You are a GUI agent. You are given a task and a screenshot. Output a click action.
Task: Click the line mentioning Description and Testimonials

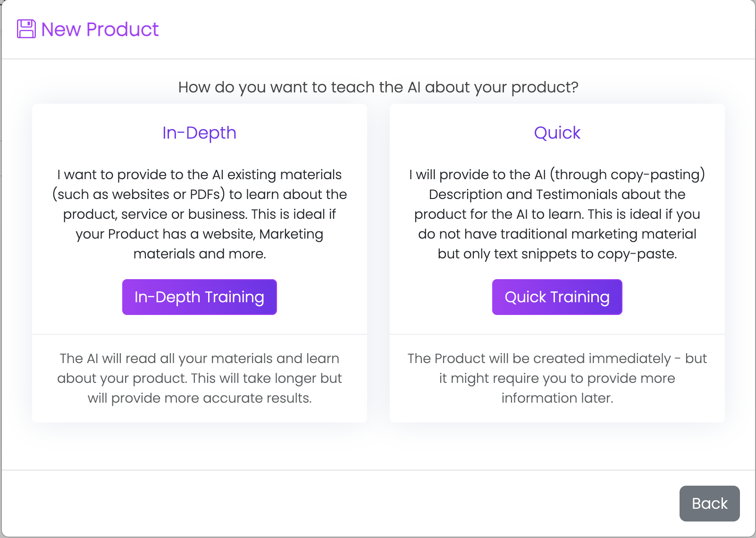557,194
